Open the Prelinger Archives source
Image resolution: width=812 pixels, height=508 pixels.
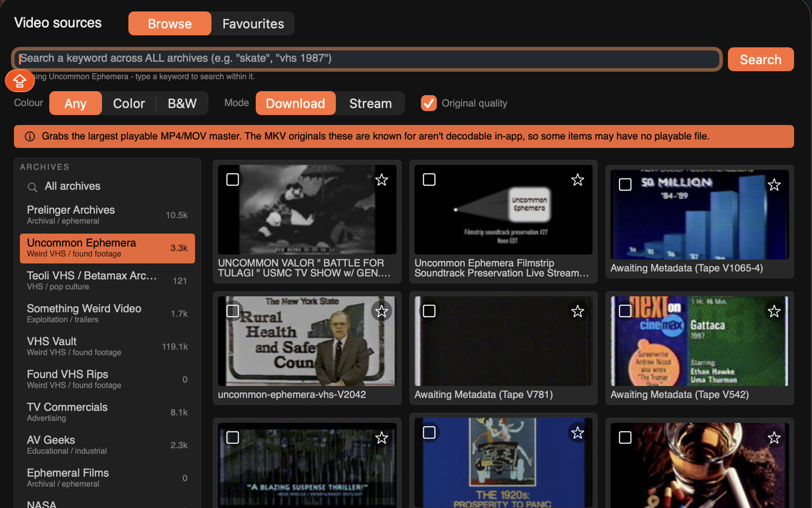point(107,215)
